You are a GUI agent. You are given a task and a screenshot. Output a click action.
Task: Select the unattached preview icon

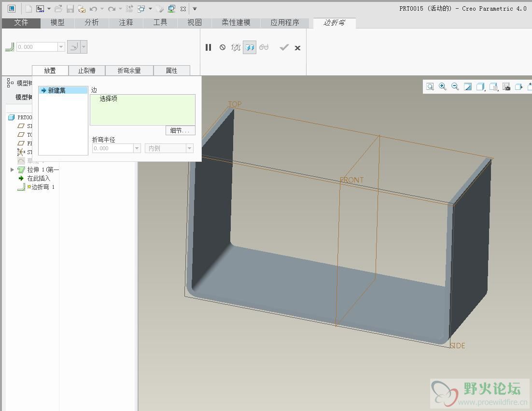point(236,47)
